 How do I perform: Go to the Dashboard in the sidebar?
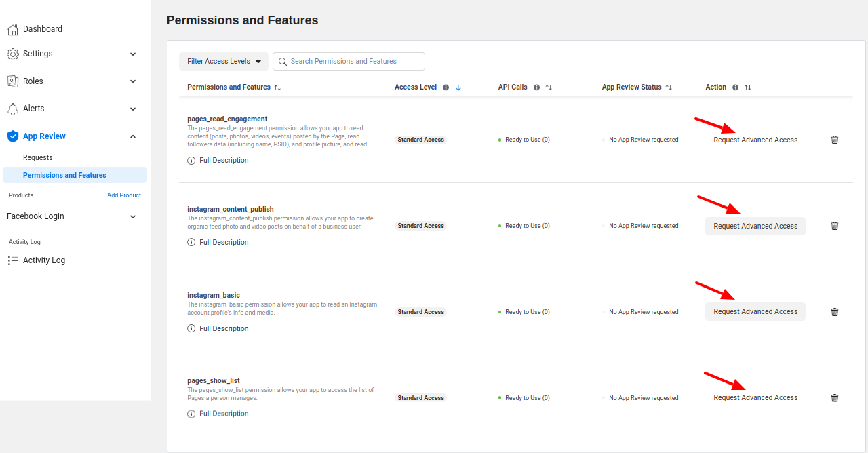[x=42, y=29]
